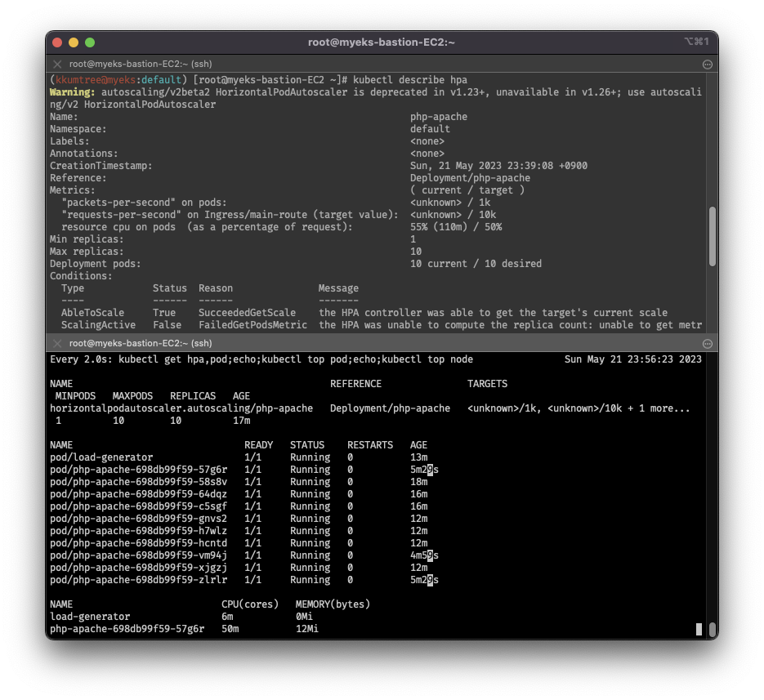Click '<unknown>/1k, <unknown>/10k + 1 more...' targets
This screenshot has width=764, height=700.
click(579, 408)
